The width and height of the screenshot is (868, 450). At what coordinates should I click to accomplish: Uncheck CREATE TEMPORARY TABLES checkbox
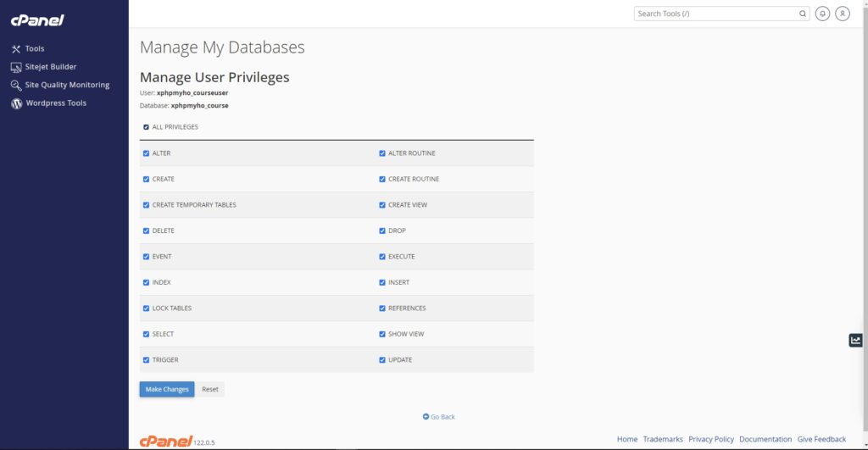tap(146, 205)
